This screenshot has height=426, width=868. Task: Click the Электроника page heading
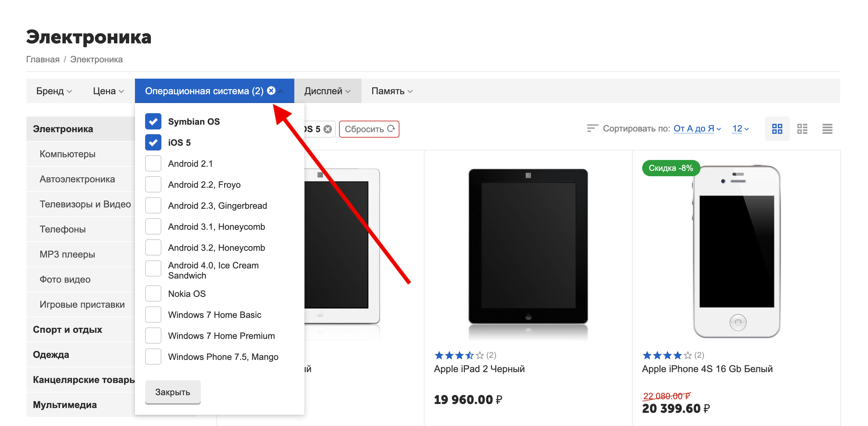pyautogui.click(x=89, y=37)
